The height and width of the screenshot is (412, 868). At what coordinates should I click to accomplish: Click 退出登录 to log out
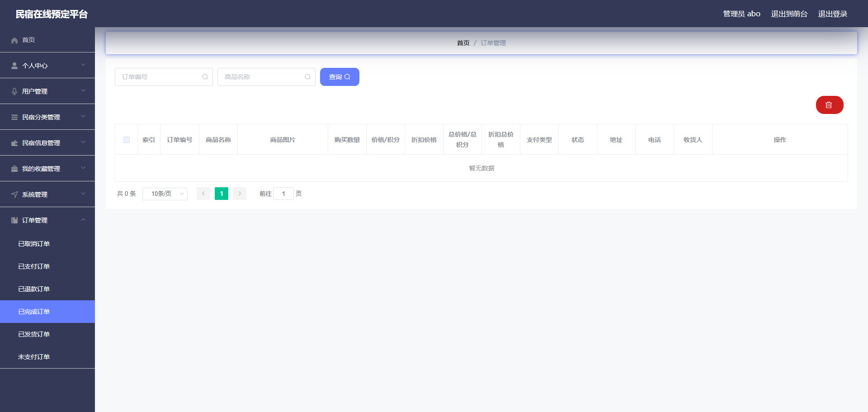[x=833, y=14]
